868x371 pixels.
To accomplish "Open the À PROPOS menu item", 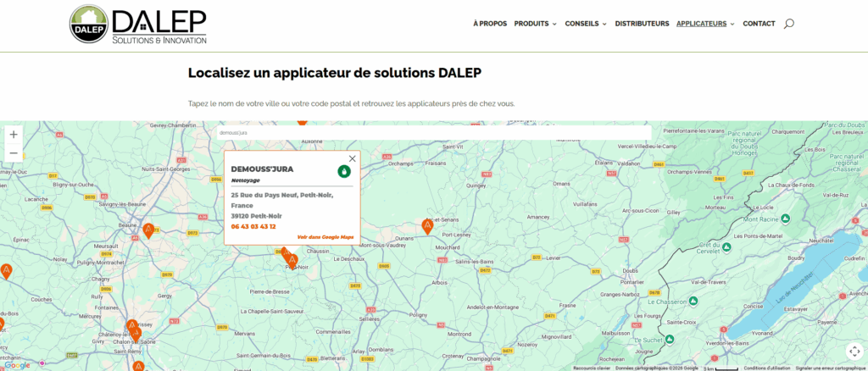I will point(490,24).
